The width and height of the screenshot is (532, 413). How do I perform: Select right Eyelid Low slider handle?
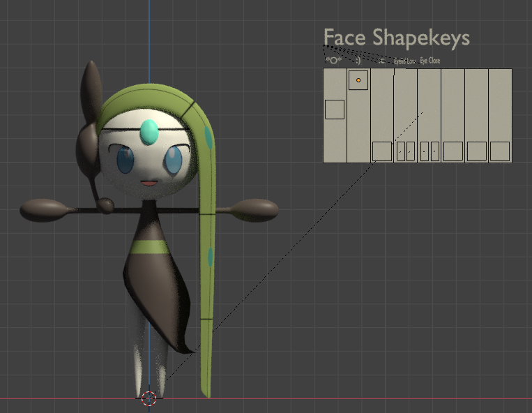pos(411,151)
